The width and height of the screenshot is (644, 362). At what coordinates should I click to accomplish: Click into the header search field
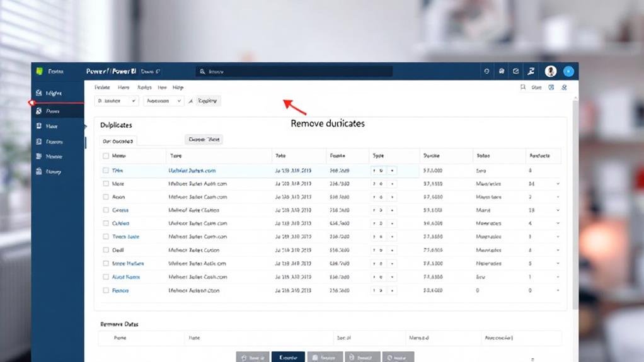click(294, 71)
